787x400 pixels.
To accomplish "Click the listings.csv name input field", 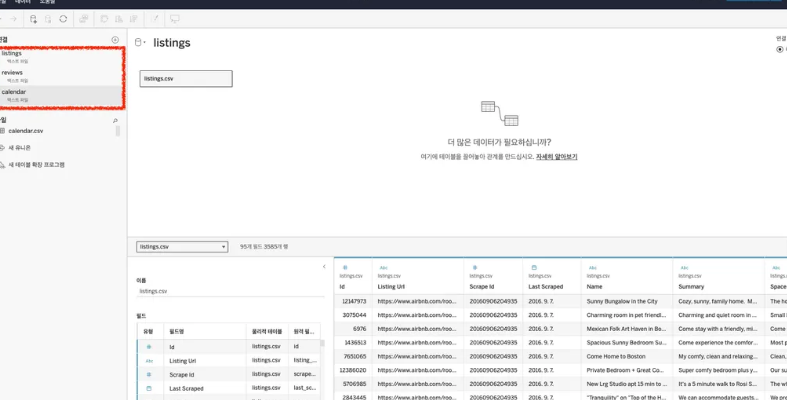I will pyautogui.click(x=230, y=291).
